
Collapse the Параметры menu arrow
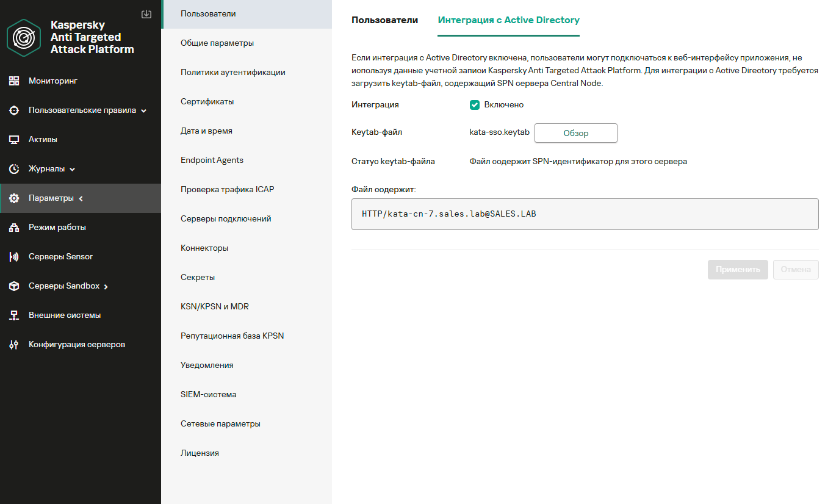(81, 199)
